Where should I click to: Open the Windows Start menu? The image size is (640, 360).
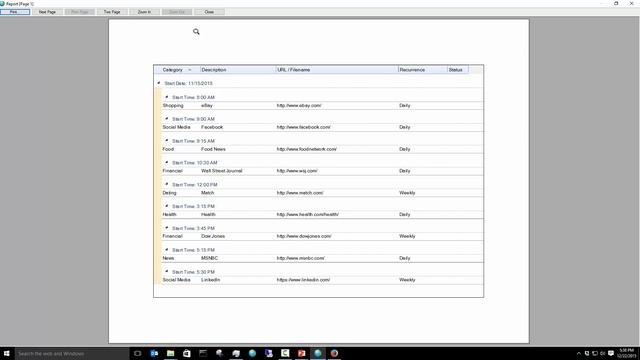(7, 353)
